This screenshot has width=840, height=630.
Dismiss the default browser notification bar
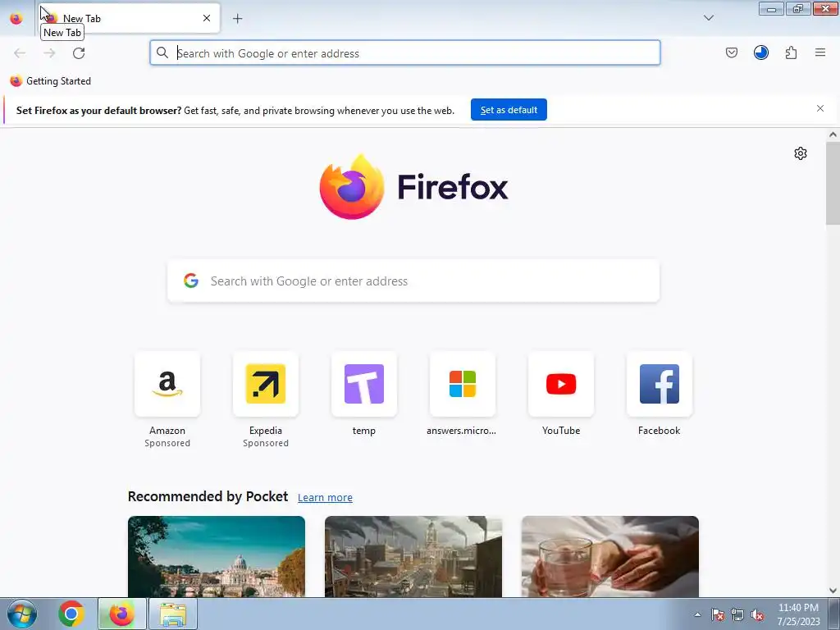click(x=819, y=109)
